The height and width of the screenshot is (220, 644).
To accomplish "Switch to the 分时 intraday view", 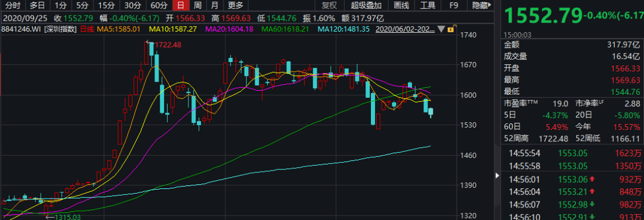I will (x=13, y=5).
